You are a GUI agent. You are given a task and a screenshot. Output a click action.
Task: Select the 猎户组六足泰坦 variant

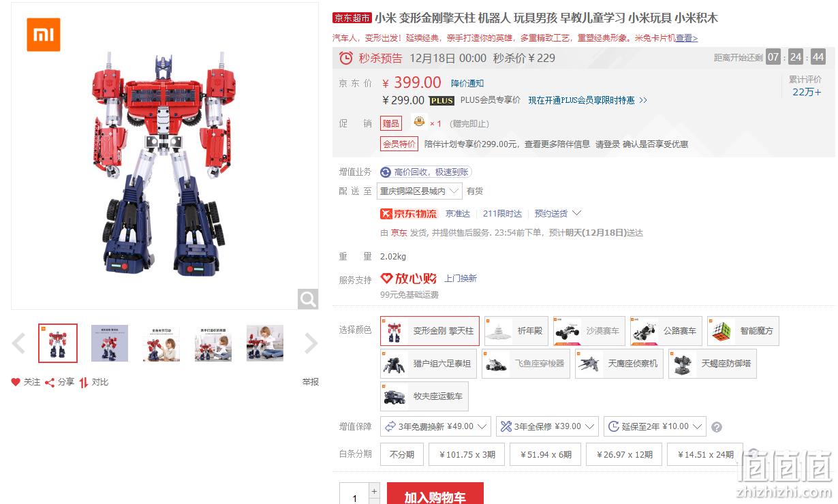click(x=429, y=364)
